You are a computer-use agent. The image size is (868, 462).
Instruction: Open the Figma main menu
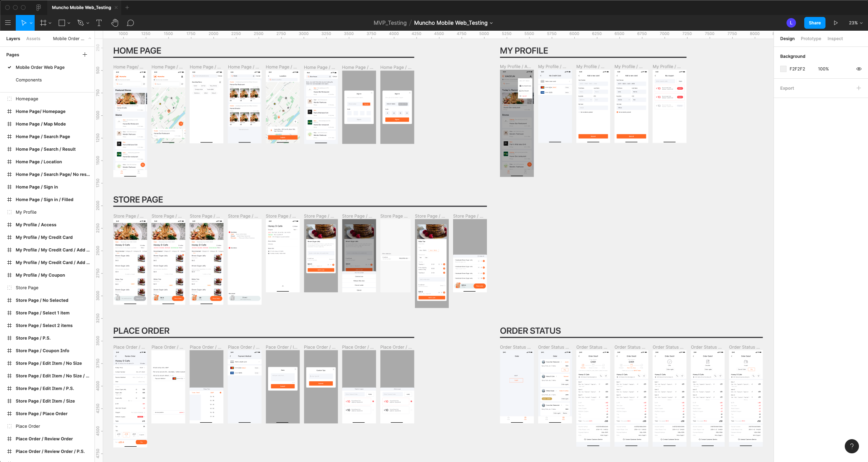click(8, 22)
